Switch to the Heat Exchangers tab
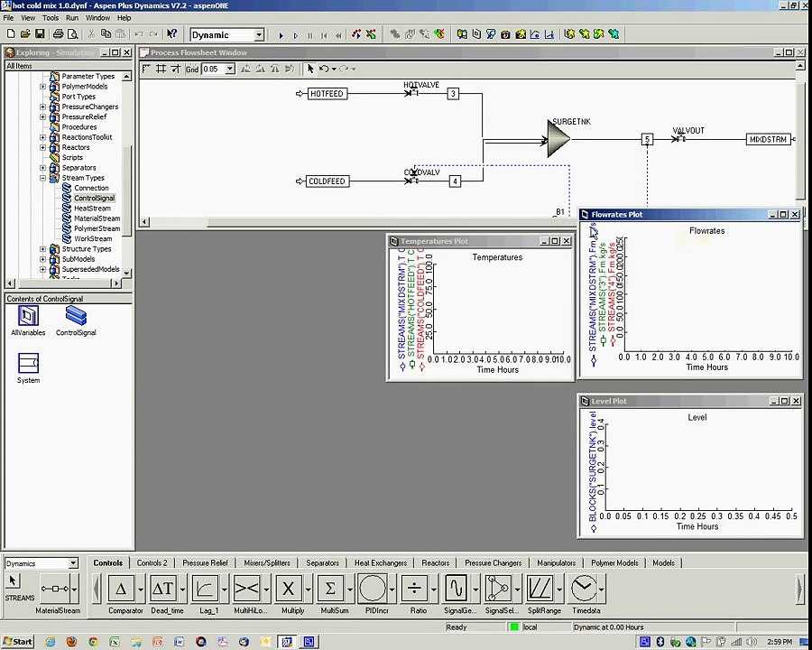 [x=381, y=563]
